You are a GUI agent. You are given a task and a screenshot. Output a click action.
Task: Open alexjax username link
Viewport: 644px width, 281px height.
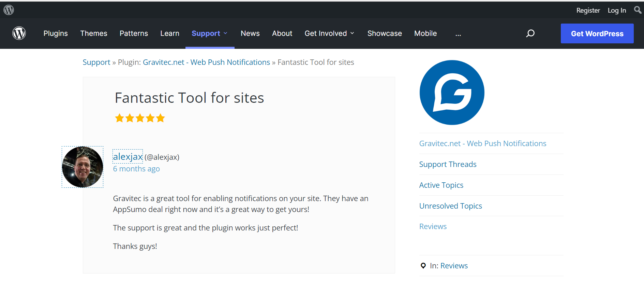tap(128, 156)
